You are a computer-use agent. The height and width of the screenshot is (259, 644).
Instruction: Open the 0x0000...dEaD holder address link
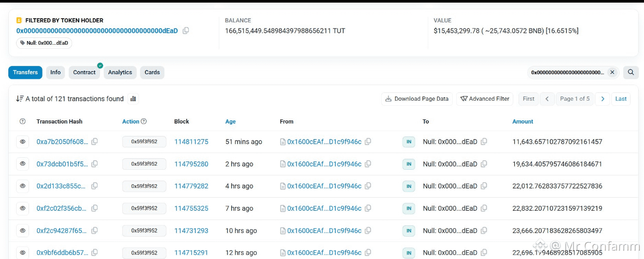[x=97, y=31]
